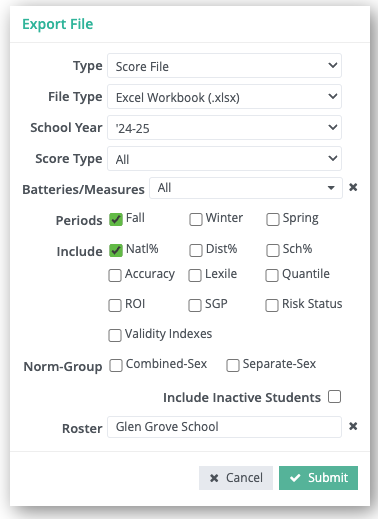Check the Spring period checkbox
This screenshot has height=519, width=378.
tap(273, 220)
